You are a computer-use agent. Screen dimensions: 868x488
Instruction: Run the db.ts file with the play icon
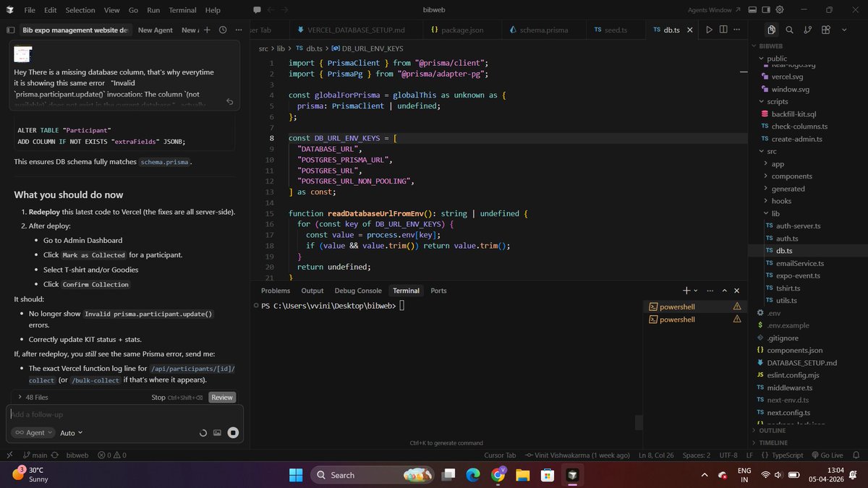click(708, 30)
